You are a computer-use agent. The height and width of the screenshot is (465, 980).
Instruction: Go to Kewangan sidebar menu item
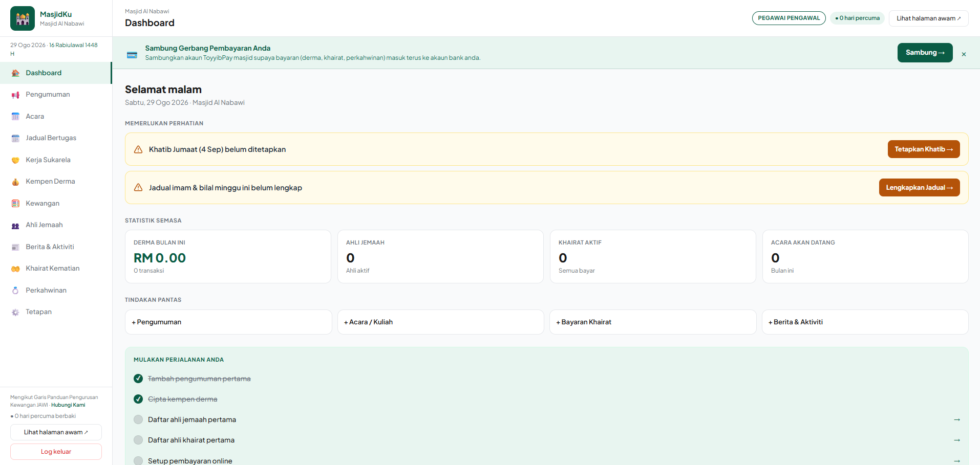click(56, 204)
